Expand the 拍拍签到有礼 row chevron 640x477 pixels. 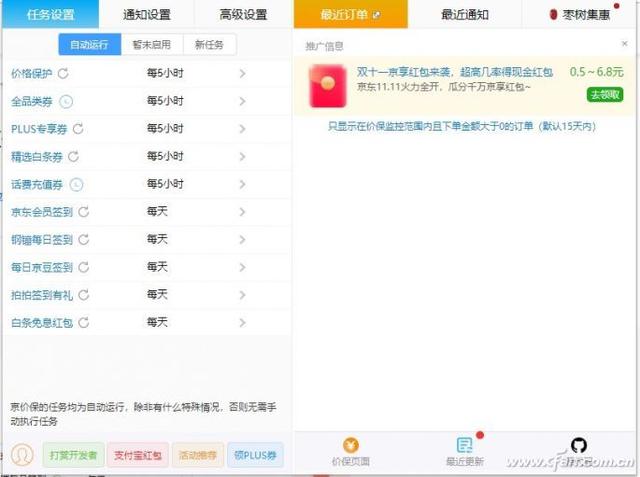click(x=242, y=295)
